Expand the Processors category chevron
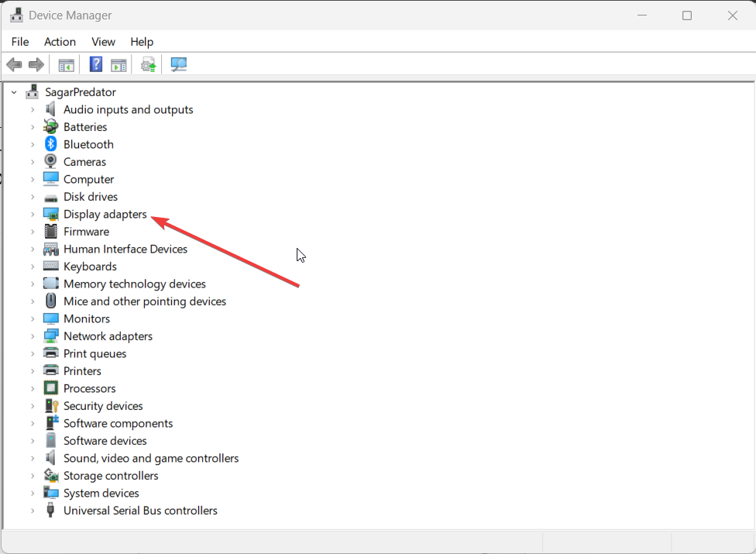Screen dimensions: 756x554 [x=33, y=389]
